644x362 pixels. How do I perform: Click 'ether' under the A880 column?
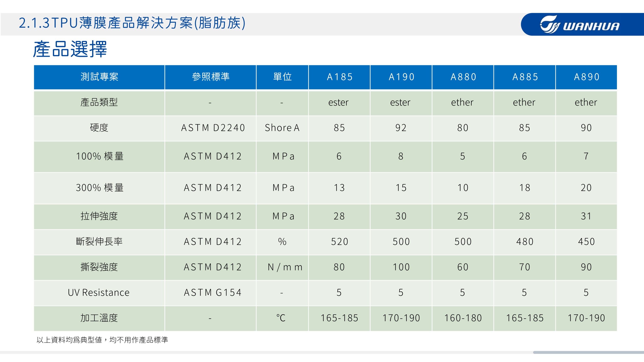click(x=462, y=102)
